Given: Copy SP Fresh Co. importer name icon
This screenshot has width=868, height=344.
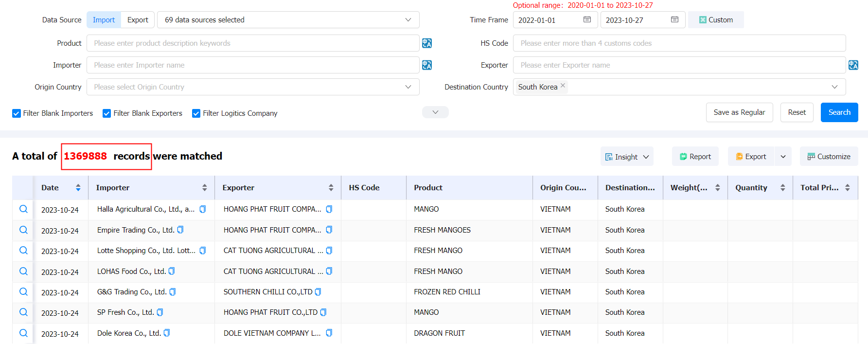Looking at the screenshot, I should (160, 312).
